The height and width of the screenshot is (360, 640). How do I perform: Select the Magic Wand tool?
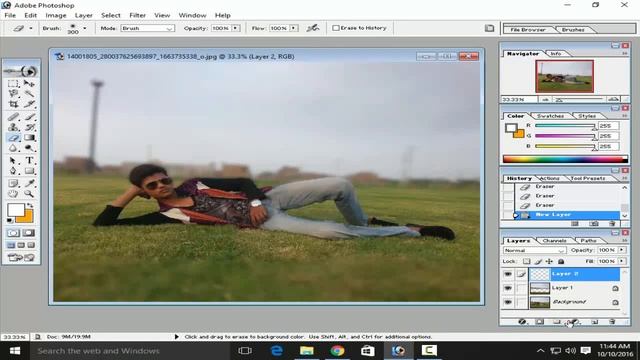click(29, 94)
